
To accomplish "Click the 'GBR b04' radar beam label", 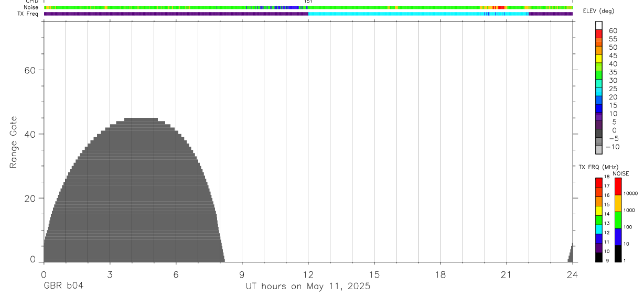I will [63, 286].
